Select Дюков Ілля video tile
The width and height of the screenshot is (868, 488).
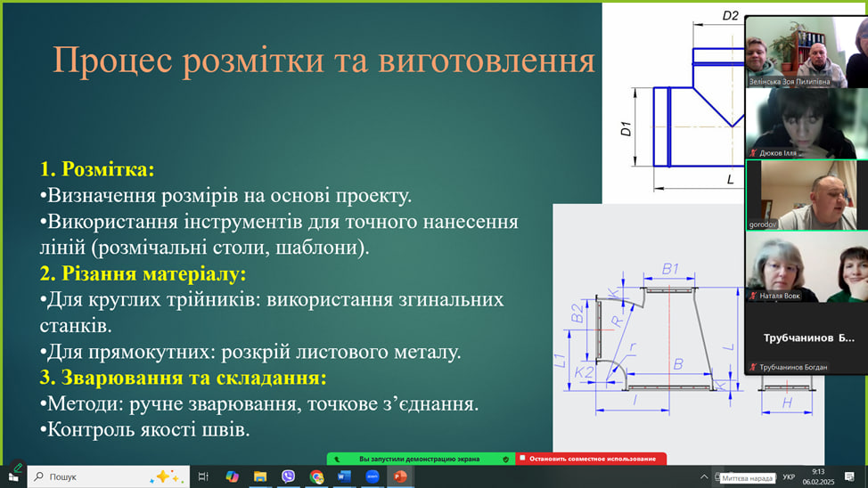pos(807,123)
